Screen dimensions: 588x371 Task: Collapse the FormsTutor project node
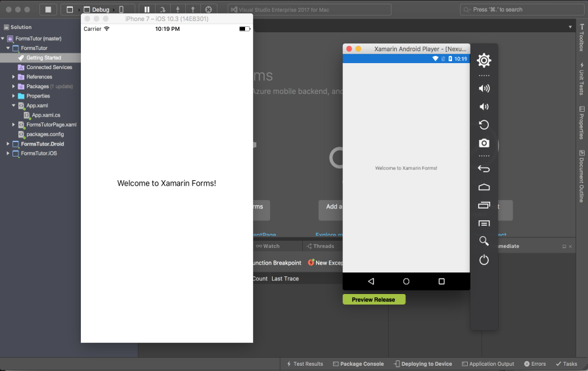pos(8,48)
